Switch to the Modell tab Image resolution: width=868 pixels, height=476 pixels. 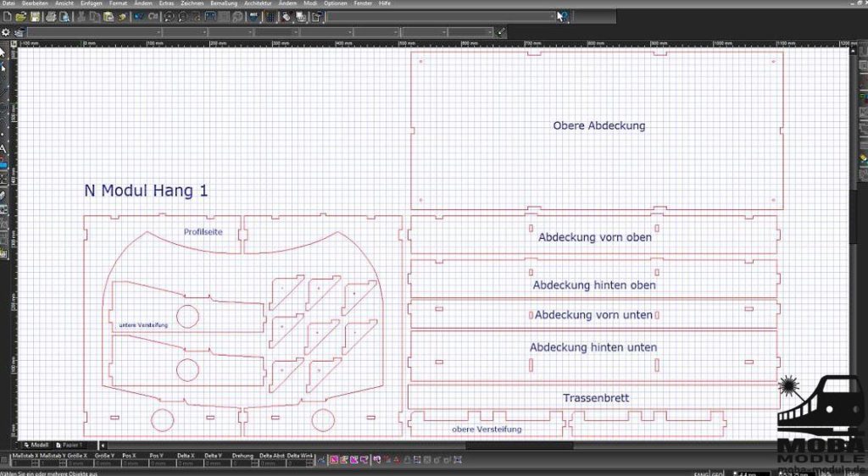(36, 445)
